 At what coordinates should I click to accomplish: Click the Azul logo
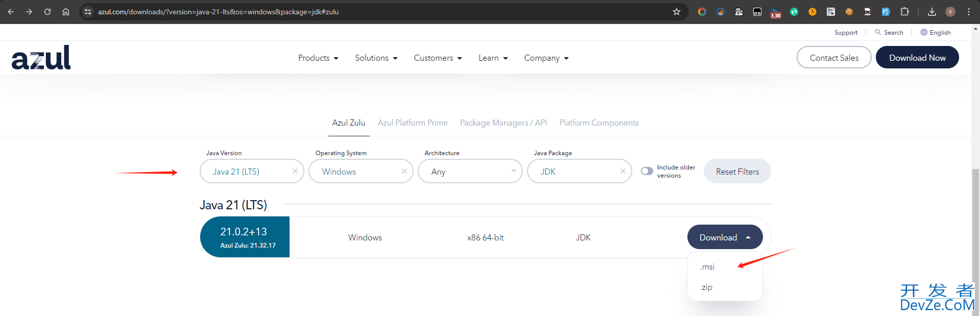click(41, 58)
